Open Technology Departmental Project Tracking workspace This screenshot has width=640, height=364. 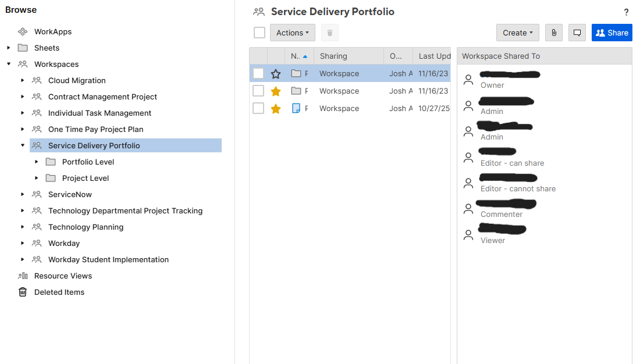pyautogui.click(x=125, y=210)
